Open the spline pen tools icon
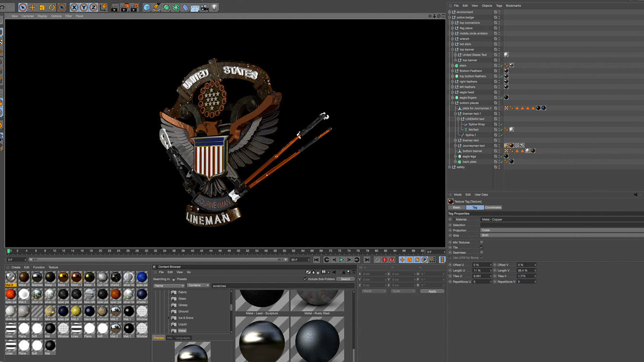The image size is (644, 362). pos(157,8)
